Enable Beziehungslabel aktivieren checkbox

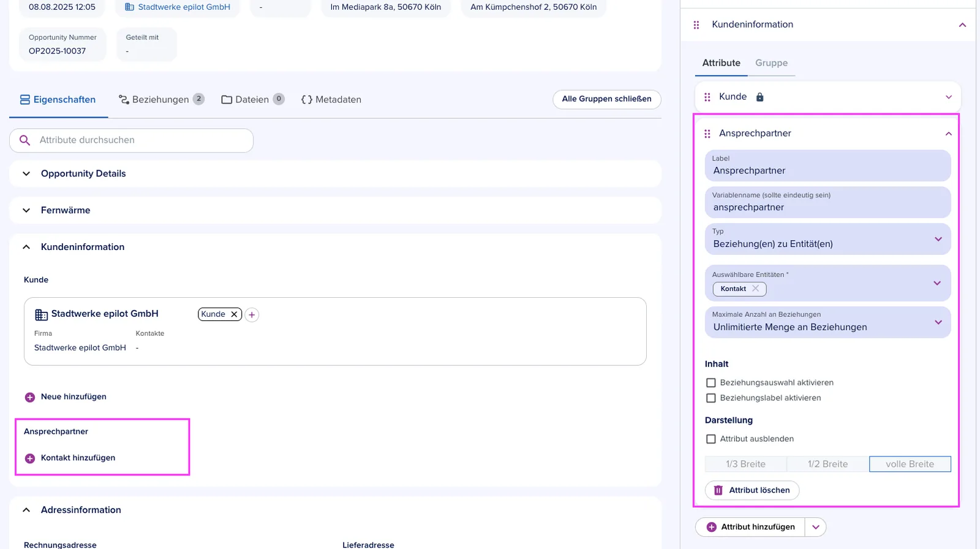(711, 398)
